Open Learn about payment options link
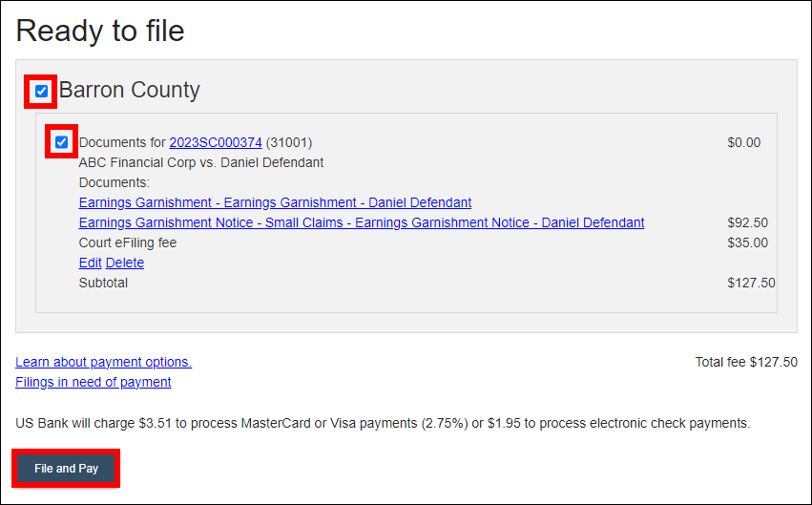Viewport: 812px width, 505px height. click(103, 362)
